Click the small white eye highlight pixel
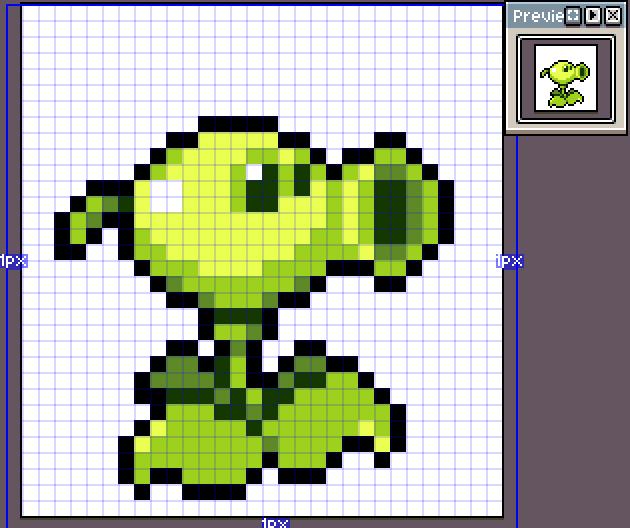Viewport: 630px width, 528px height. [x=254, y=172]
